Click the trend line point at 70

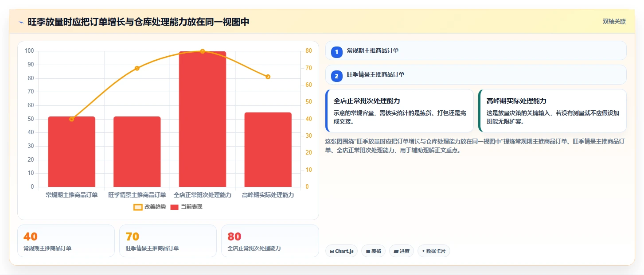(137, 68)
